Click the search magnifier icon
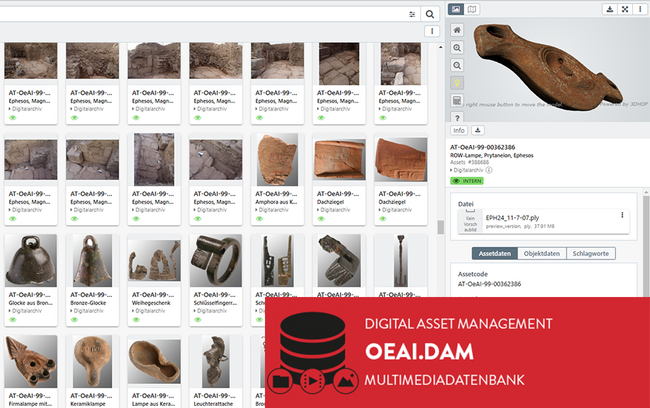This screenshot has width=650, height=408. click(x=430, y=15)
